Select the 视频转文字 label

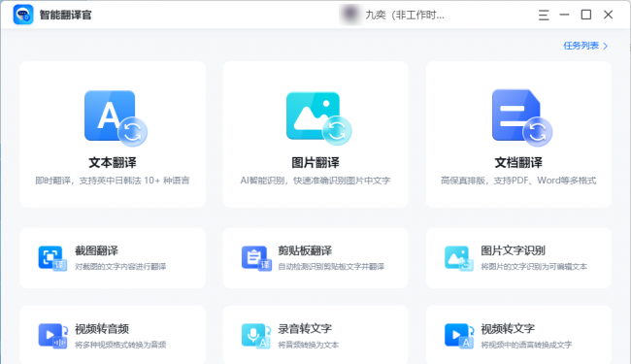[x=508, y=329]
